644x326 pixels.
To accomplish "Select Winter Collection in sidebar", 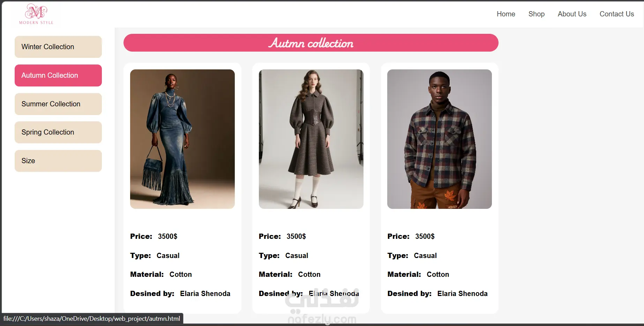I will [58, 47].
